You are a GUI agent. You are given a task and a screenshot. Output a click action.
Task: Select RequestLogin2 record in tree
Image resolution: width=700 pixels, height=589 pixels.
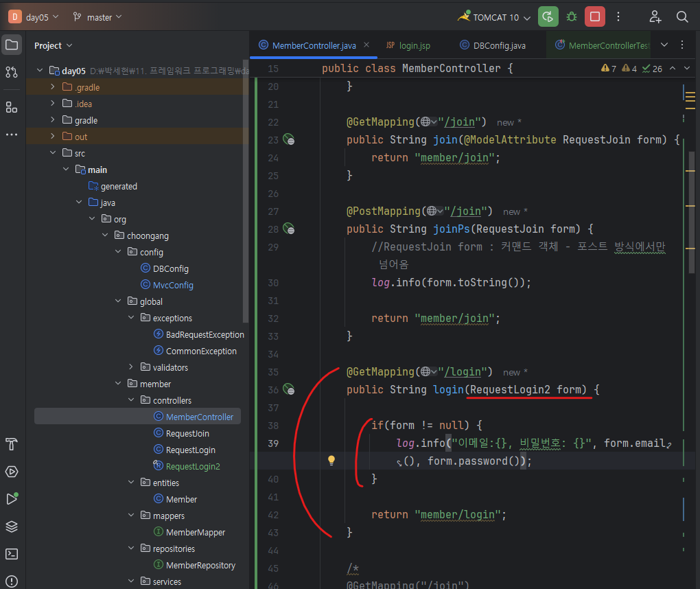(187, 466)
